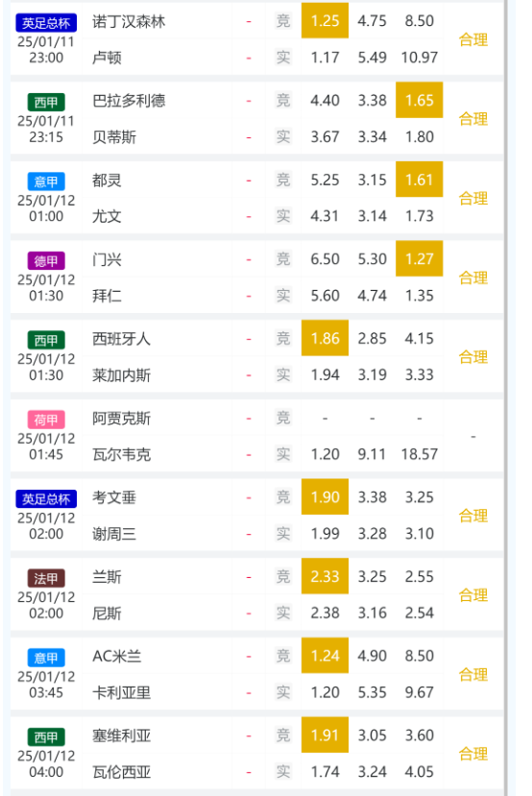
Task: Select highlighted odds 1.61 in 都灵 vs 尤文
Action: [420, 180]
